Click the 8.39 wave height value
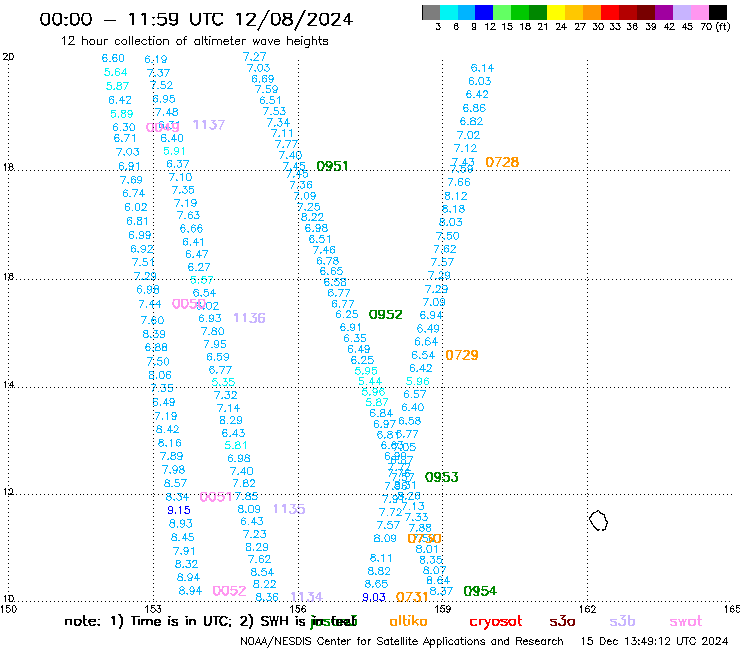 [154, 334]
